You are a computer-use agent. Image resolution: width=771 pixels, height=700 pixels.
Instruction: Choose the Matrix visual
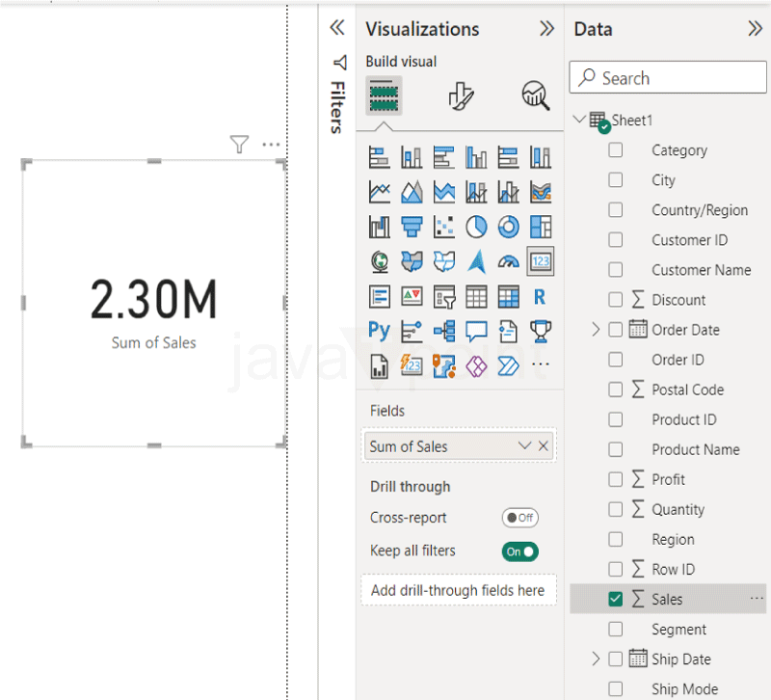pos(509,297)
